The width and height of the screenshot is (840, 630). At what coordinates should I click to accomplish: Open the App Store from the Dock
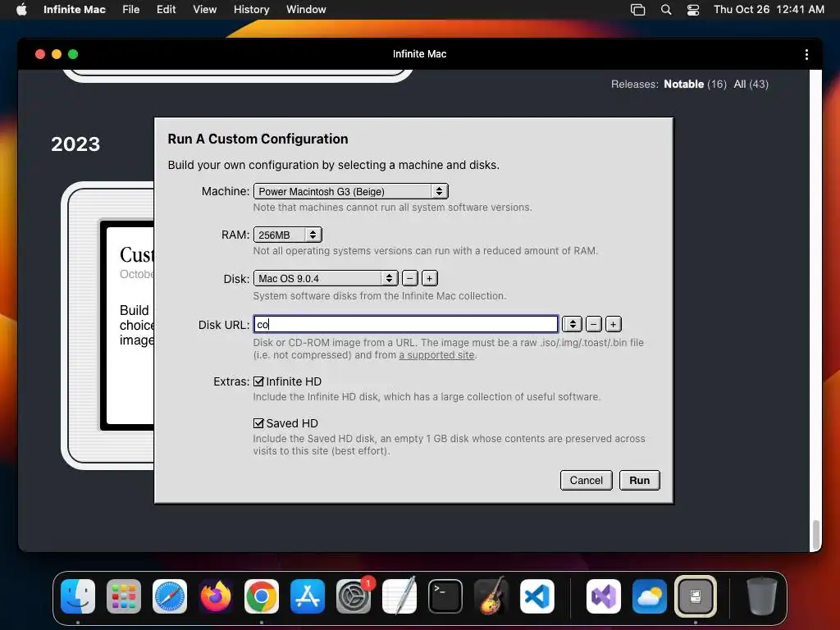coord(308,596)
